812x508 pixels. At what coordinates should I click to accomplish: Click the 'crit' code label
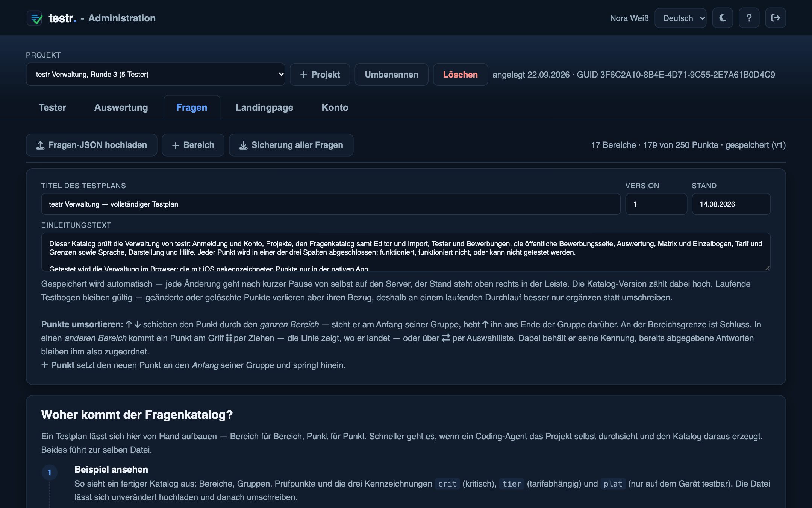point(447,484)
